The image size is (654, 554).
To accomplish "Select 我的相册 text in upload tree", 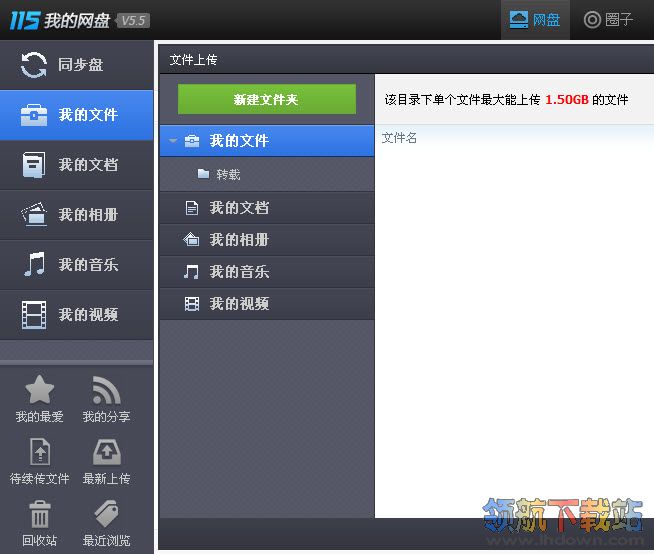I will (239, 240).
